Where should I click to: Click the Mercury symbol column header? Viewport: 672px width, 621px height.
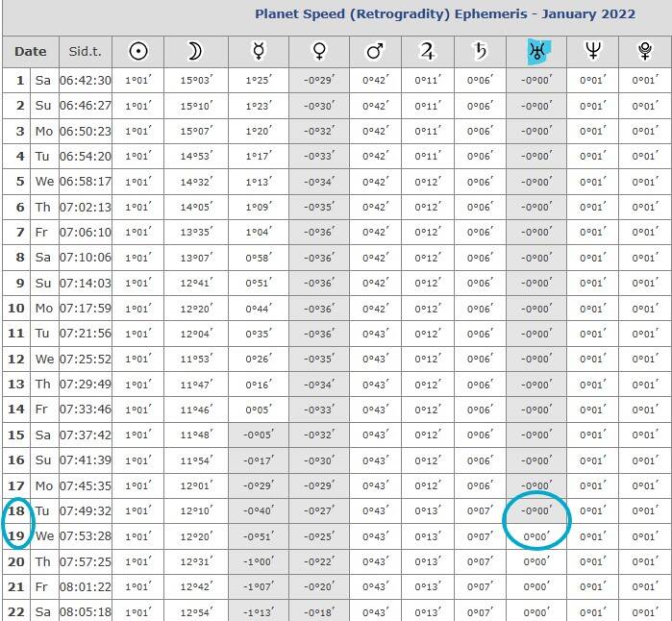click(259, 51)
